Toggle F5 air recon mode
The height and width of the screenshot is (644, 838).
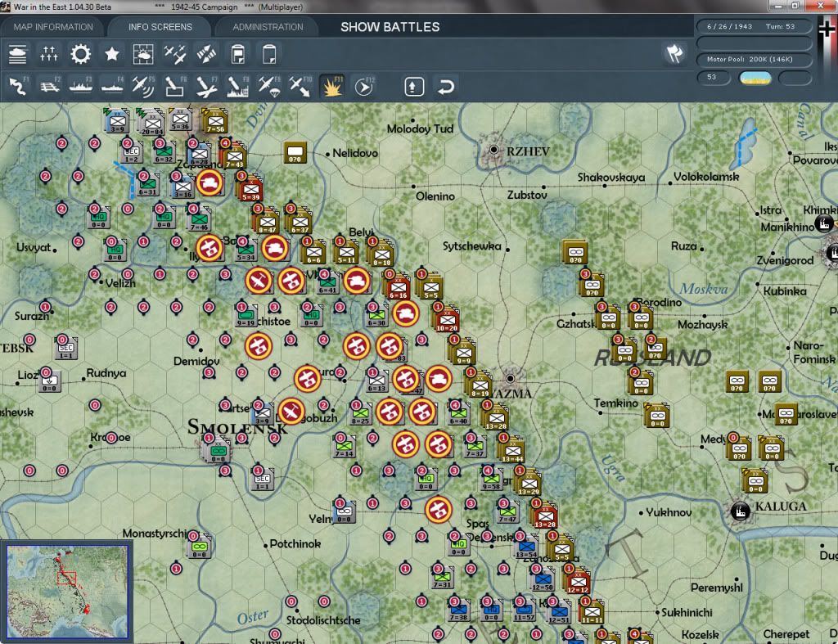tap(143, 87)
